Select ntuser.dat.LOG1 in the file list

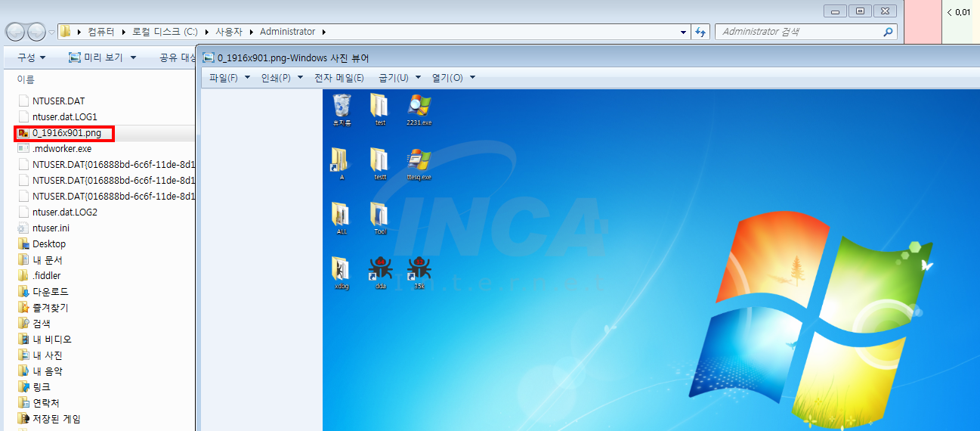click(59, 116)
